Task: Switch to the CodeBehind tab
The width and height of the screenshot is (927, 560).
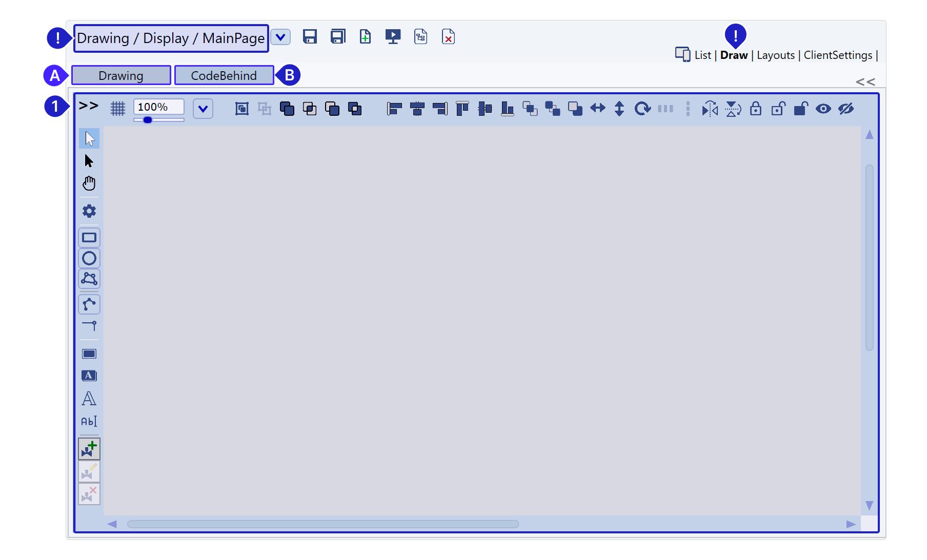Action: point(224,75)
